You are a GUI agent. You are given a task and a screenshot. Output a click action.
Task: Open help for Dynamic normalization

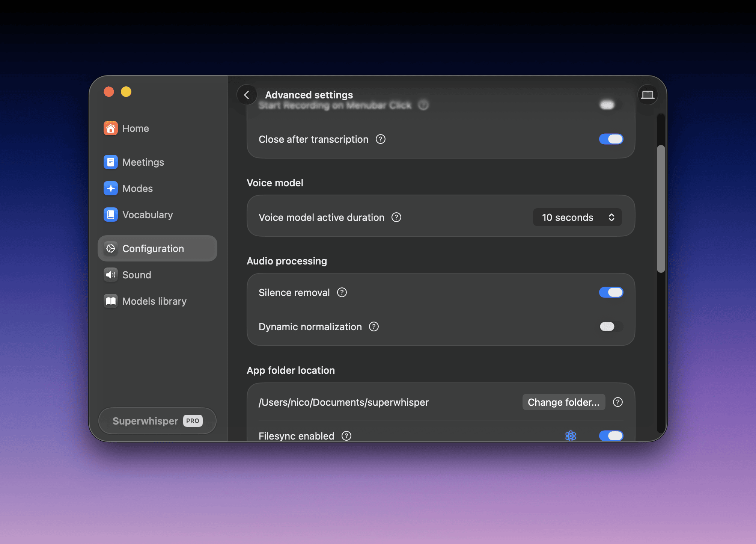coord(374,327)
